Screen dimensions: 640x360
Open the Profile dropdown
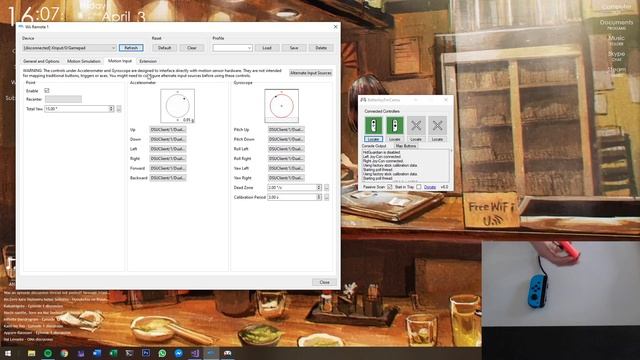pyautogui.click(x=232, y=48)
